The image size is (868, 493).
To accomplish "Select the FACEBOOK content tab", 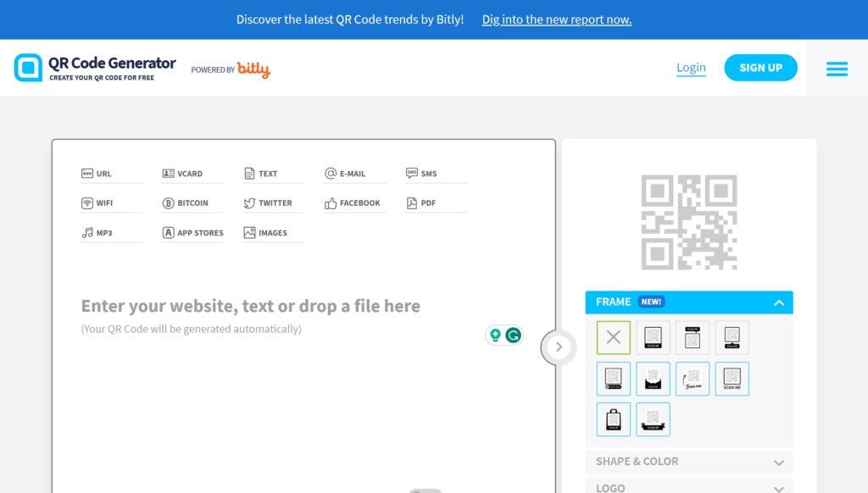I will pyautogui.click(x=352, y=202).
